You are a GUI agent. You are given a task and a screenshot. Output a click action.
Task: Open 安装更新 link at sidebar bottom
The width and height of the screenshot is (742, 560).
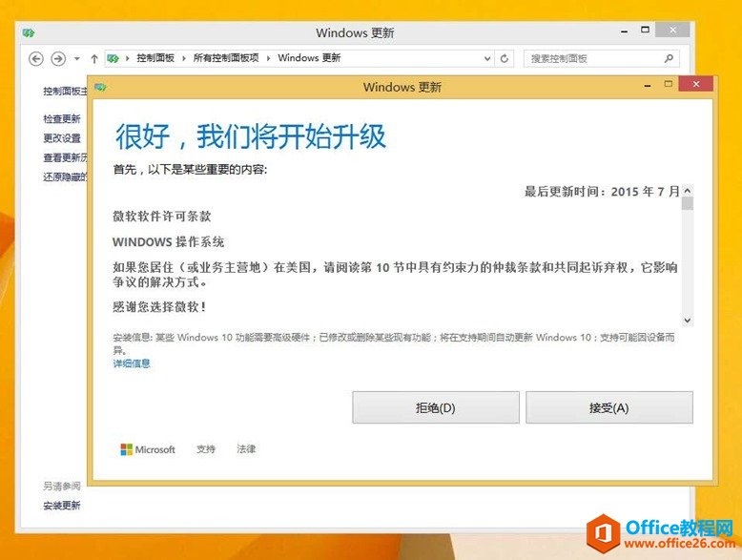62,506
